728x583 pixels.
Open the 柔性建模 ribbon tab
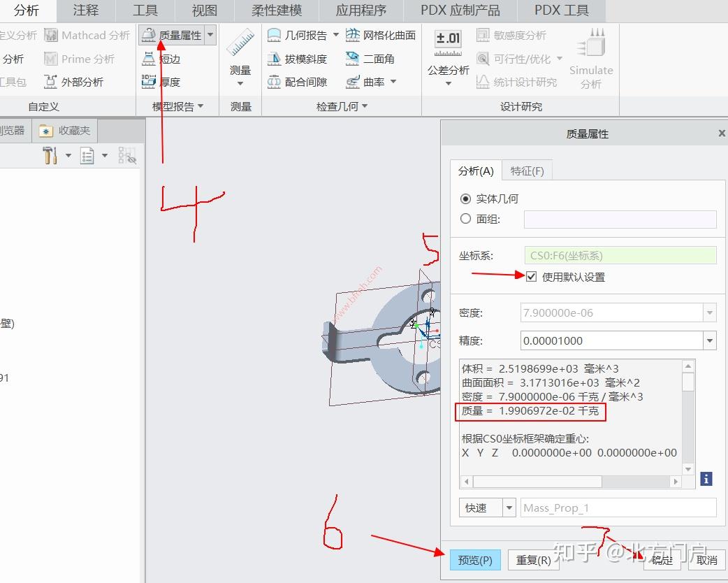pos(276,10)
